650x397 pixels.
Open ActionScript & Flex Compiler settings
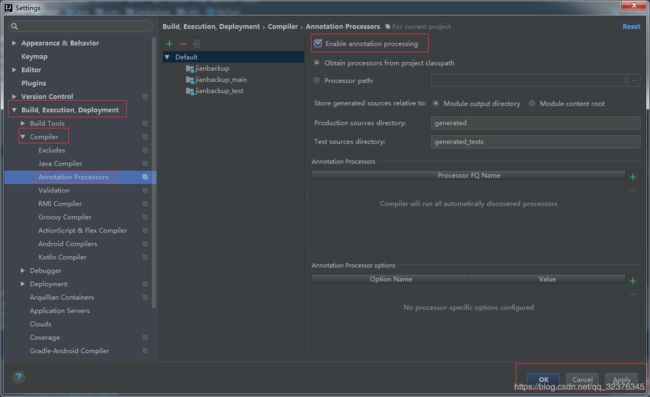coord(82,230)
